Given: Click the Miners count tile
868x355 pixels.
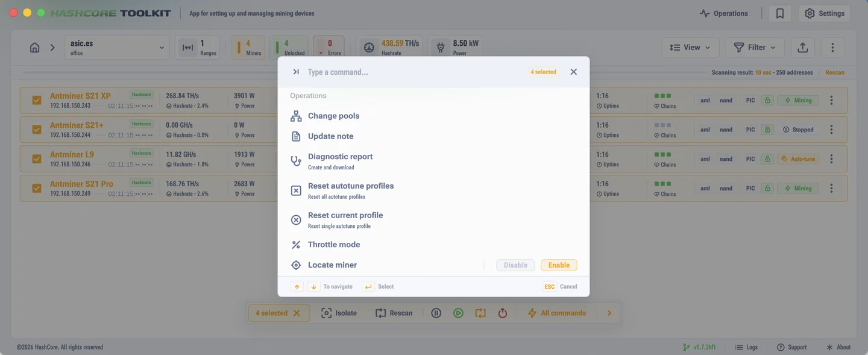Looking at the screenshot, I should point(248,48).
